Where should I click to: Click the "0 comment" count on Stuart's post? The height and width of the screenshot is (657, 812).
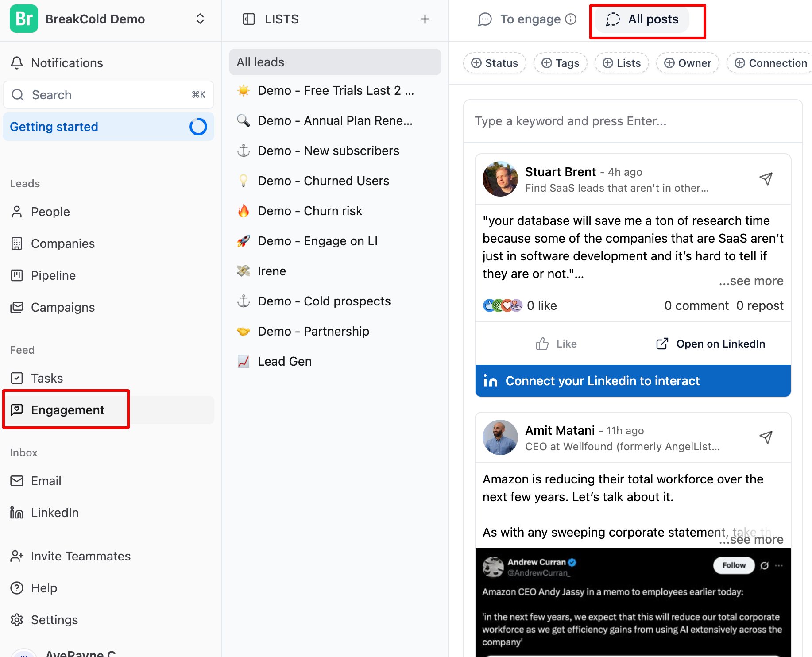tap(696, 305)
